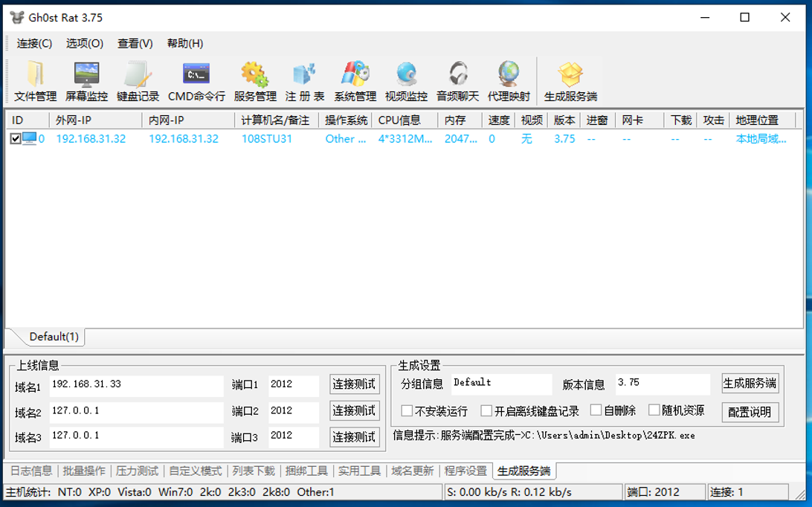This screenshot has width=812, height=507.
Task: Click the 分组信息 field with Default
Action: click(501, 384)
